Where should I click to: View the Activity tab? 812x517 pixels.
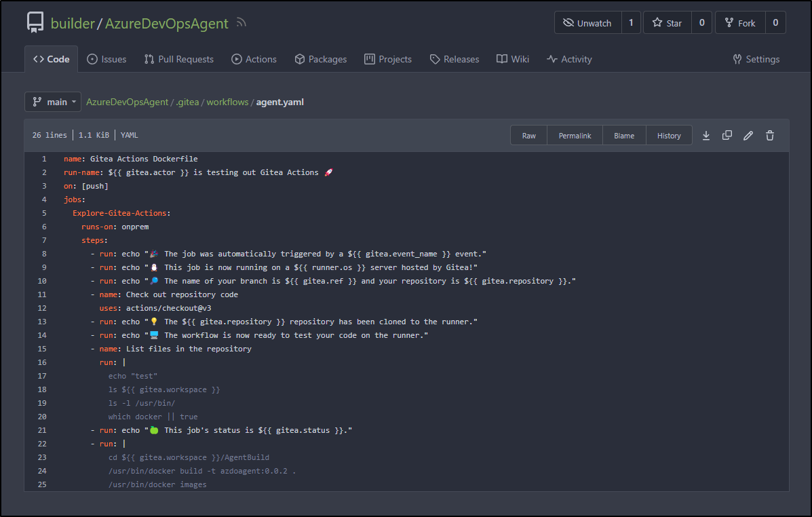[x=570, y=59]
